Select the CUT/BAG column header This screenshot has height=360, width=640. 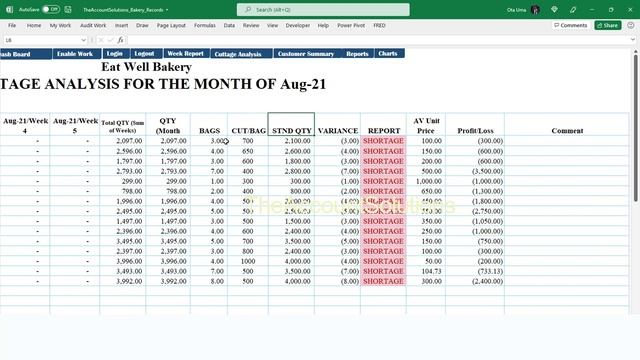248,124
